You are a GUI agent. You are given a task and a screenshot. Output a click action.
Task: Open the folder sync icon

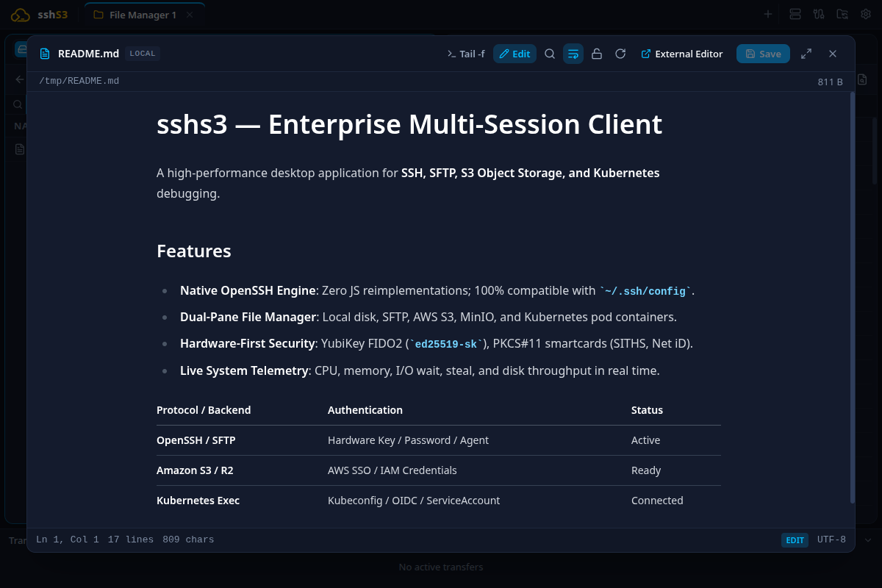click(842, 14)
